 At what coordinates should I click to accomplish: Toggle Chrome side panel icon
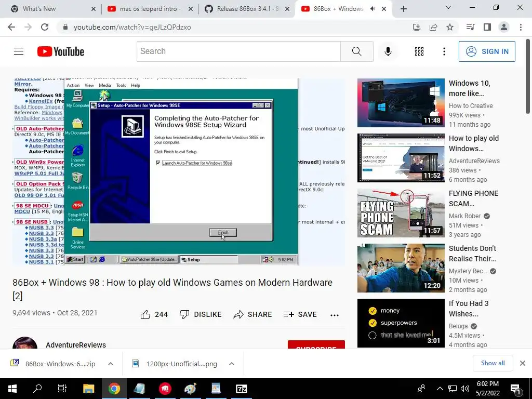pyautogui.click(x=487, y=27)
